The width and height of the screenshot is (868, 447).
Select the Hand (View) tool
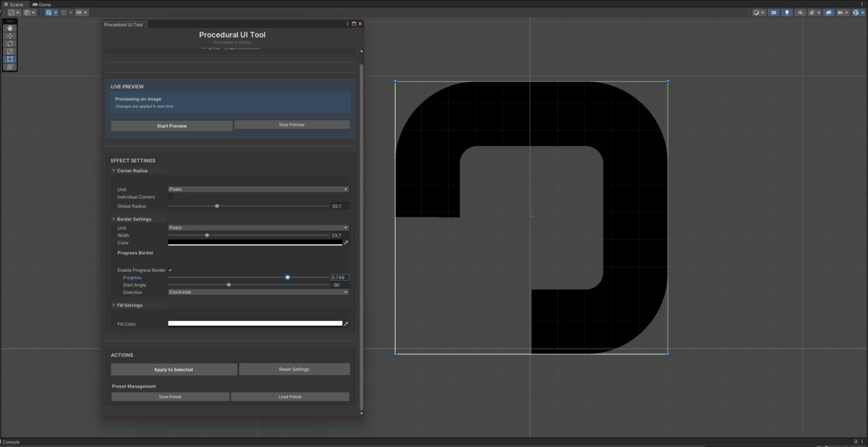point(9,29)
